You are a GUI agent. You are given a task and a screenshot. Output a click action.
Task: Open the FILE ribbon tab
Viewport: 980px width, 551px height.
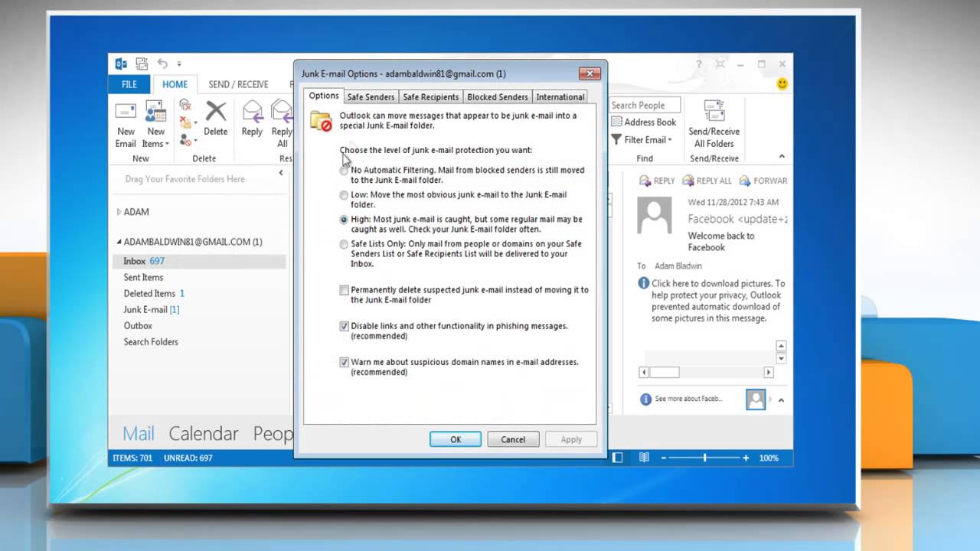click(129, 84)
